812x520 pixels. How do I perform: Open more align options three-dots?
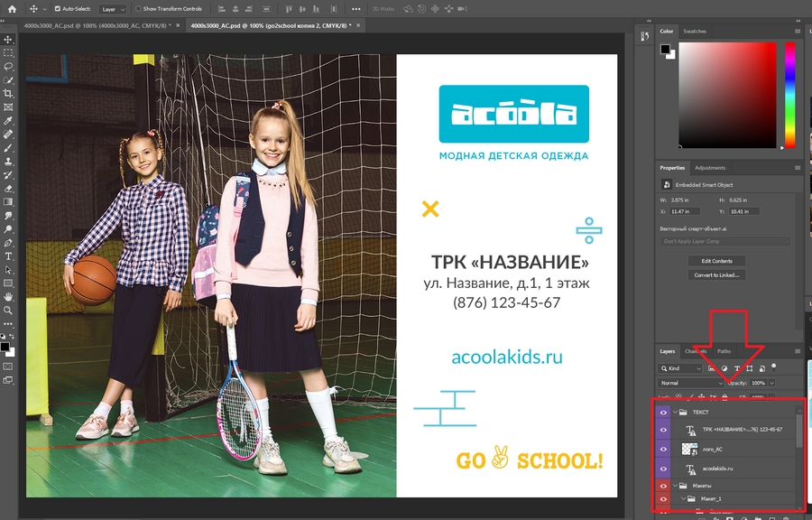pos(355,9)
